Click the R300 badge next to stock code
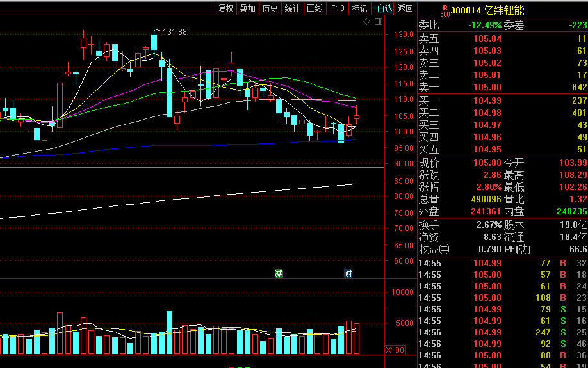Viewport: 588px width, 368px height. tap(445, 11)
